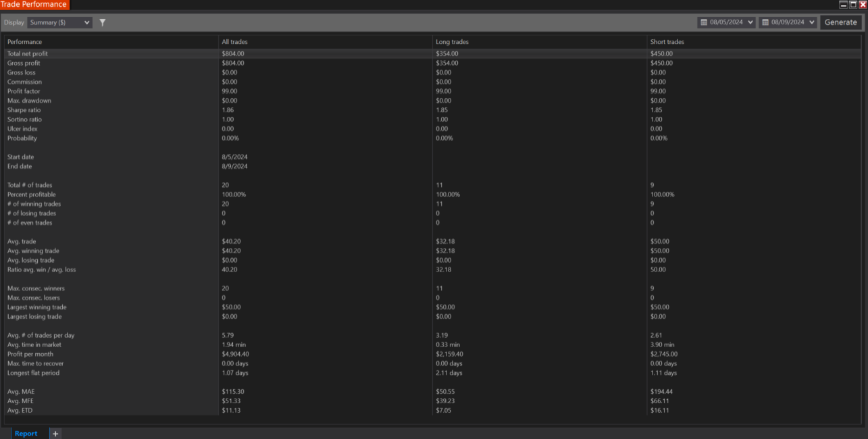Screen dimensions: 868x439
Task: Click the Performance column header
Action: tap(24, 42)
